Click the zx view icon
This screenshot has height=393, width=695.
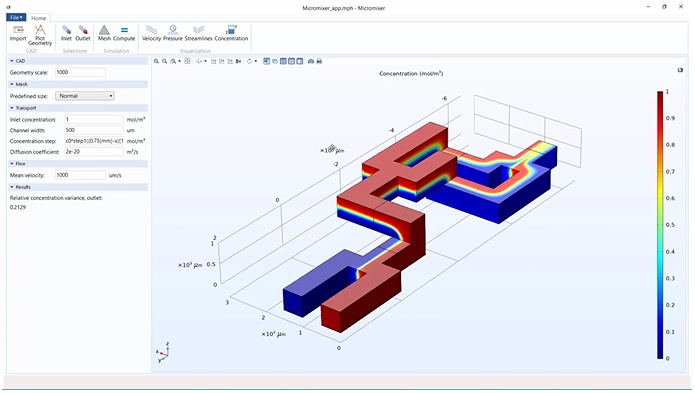[230, 61]
